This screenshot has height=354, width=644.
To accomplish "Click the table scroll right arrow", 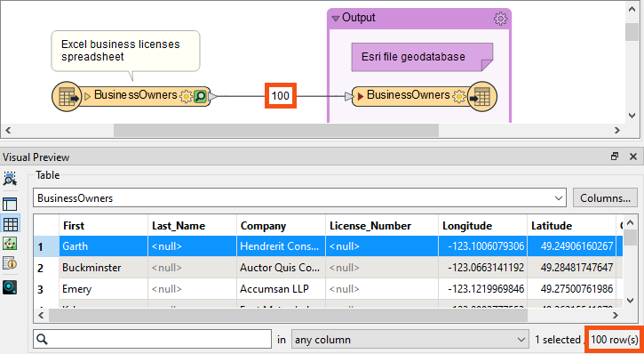I will click(x=616, y=316).
